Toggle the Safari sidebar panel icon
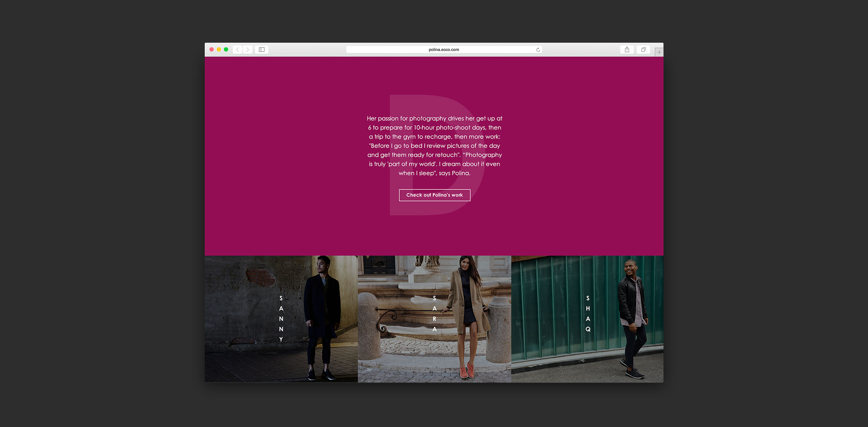 262,50
